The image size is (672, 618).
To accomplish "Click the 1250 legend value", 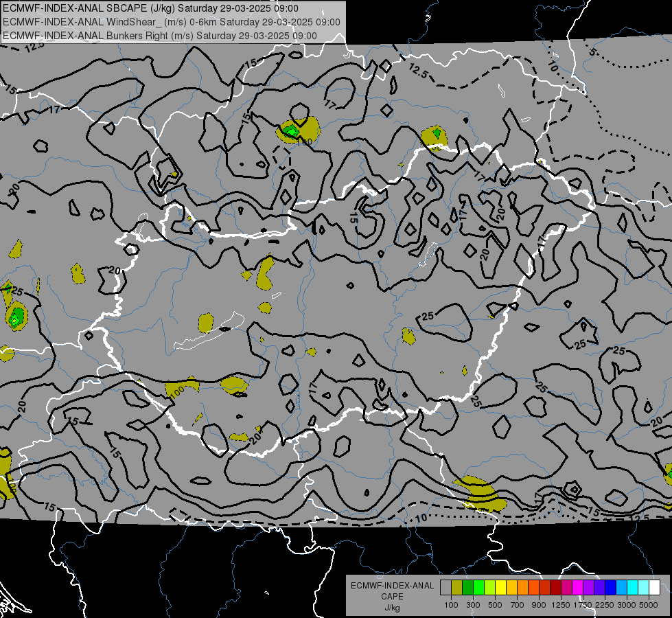I will pyautogui.click(x=561, y=605).
